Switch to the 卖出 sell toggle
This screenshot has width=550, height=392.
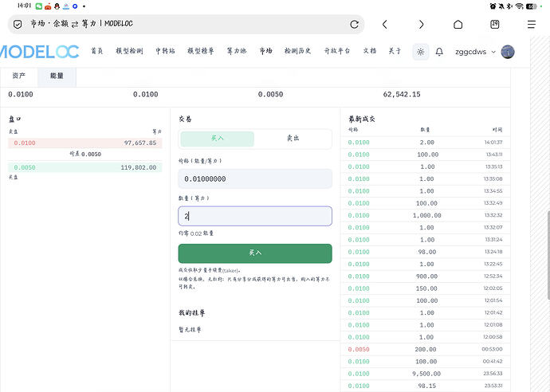[x=293, y=139]
